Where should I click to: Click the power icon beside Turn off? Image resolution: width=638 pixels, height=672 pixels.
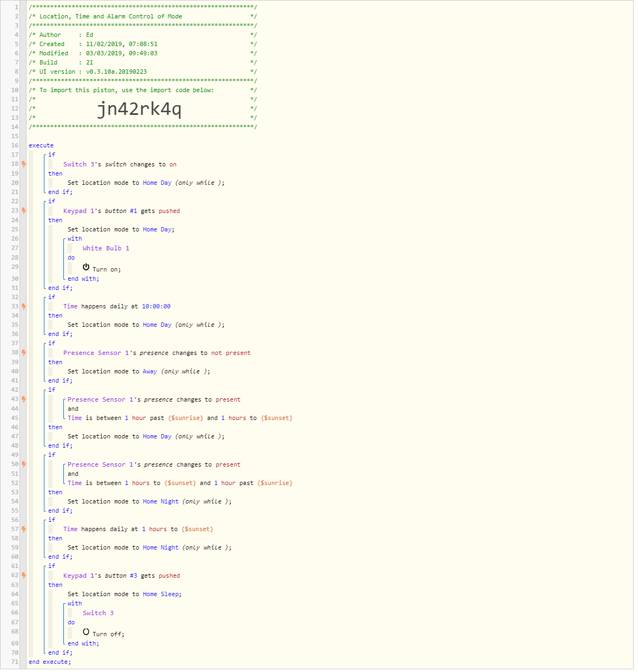click(x=86, y=632)
